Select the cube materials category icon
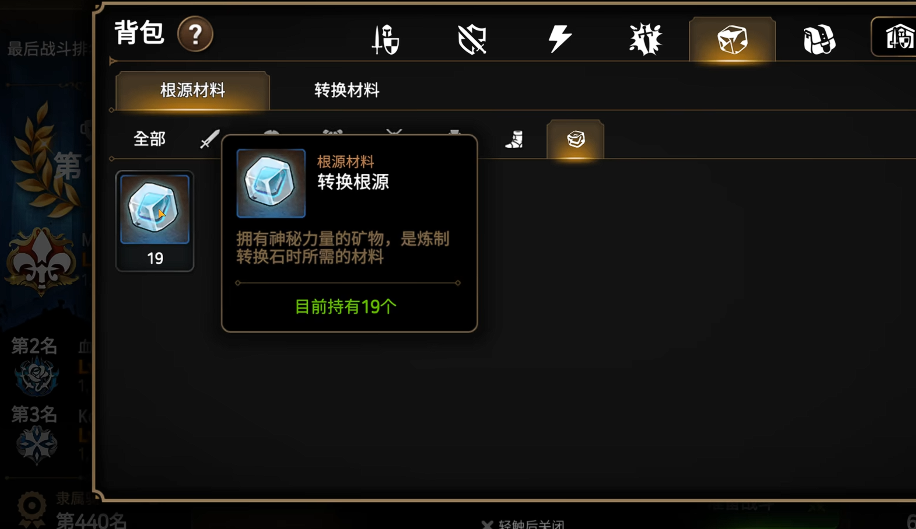 pos(733,40)
